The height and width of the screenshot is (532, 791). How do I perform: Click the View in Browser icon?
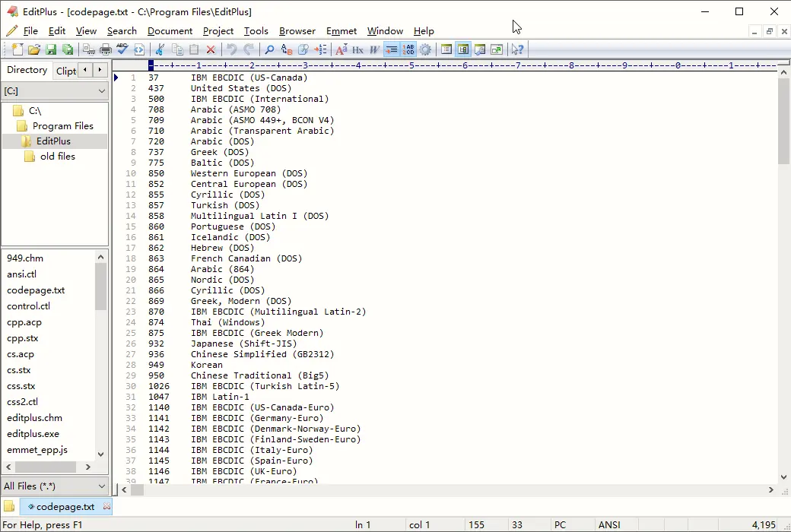click(x=139, y=49)
